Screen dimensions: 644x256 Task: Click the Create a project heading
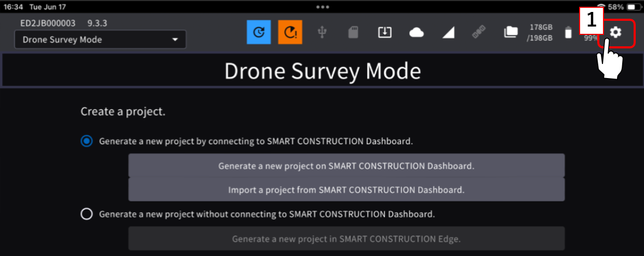pos(123,111)
